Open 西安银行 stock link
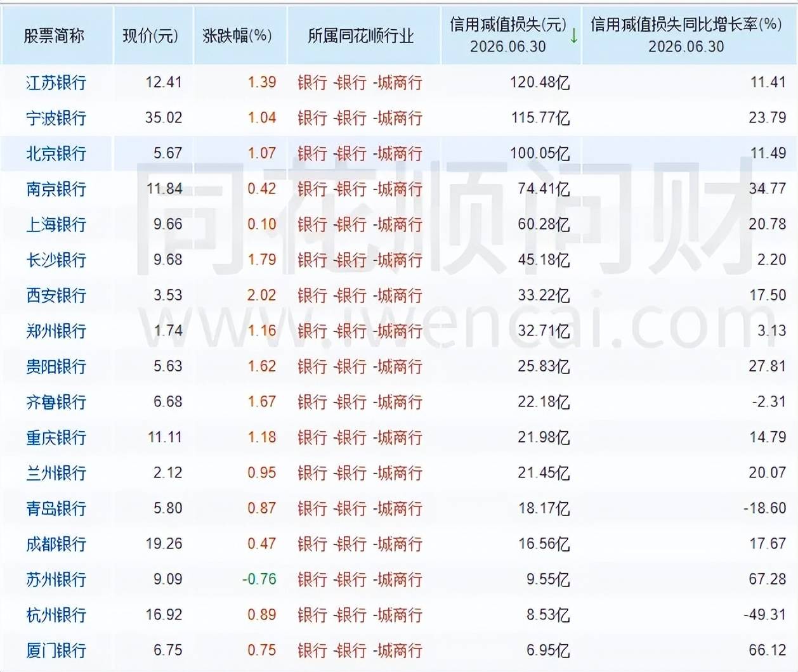This screenshot has height=672, width=798. pos(56,295)
